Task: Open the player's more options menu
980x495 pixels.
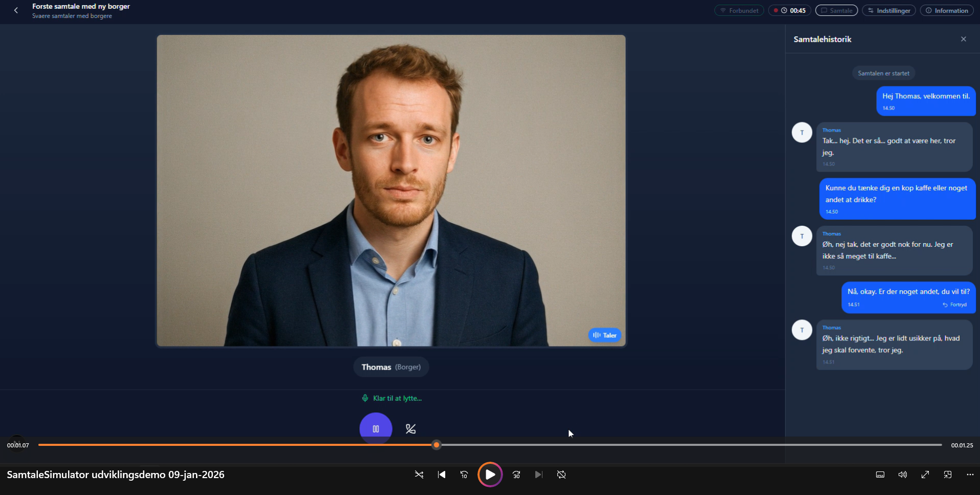Action: pyautogui.click(x=970, y=475)
